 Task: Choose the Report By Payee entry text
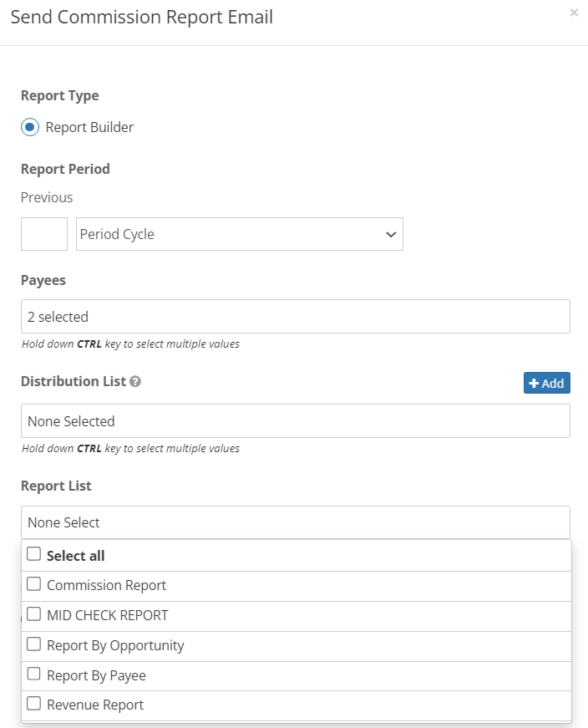tap(96, 675)
